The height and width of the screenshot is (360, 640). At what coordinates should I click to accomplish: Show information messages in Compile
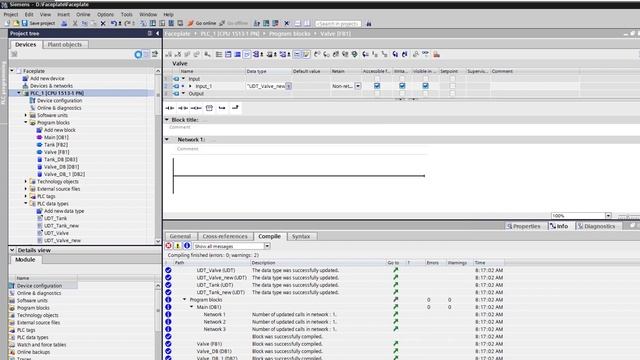click(x=187, y=246)
